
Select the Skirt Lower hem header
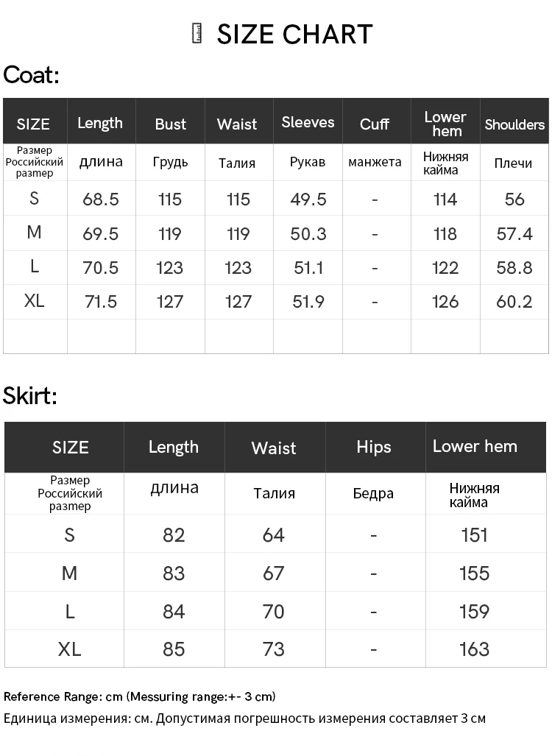pos(475,446)
